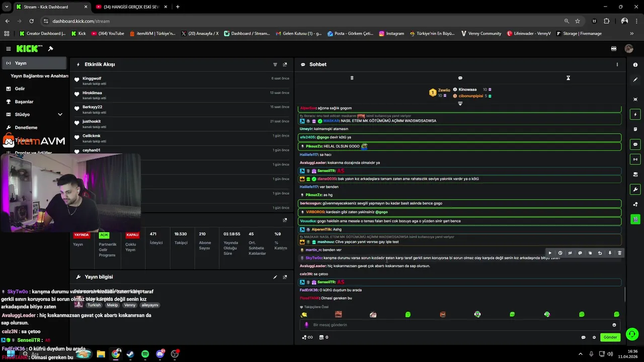Click the wrench icon in the right sidebar
The image size is (644, 362).
[x=635, y=190]
